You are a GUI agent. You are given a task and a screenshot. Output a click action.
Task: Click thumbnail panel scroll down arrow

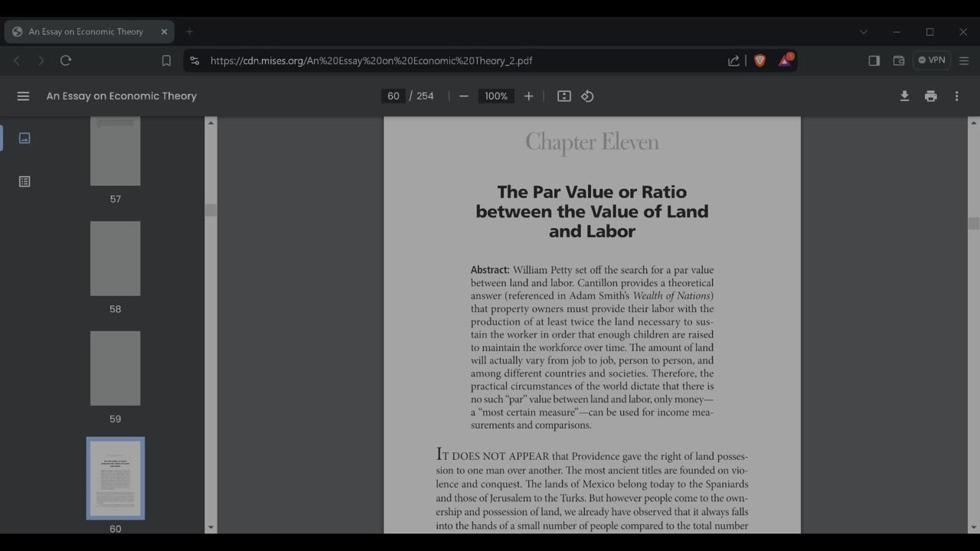click(x=211, y=527)
